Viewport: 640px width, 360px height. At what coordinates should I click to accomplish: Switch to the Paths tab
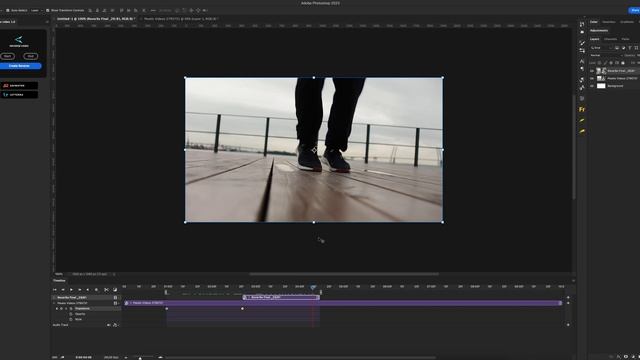pyautogui.click(x=625, y=39)
